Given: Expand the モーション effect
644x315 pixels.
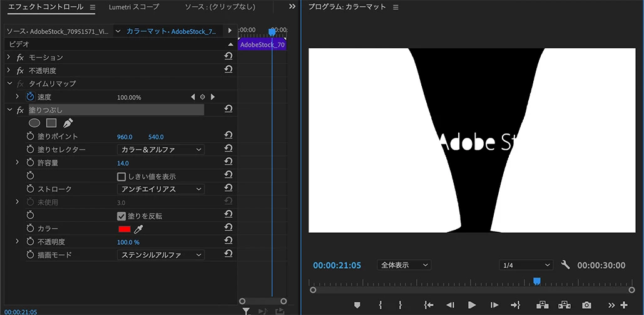Looking at the screenshot, I should pos(9,57).
